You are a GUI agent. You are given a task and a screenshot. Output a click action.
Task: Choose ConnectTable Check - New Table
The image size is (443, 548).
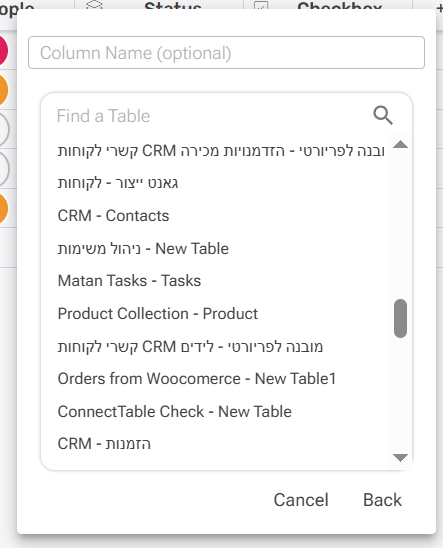pyautogui.click(x=174, y=411)
